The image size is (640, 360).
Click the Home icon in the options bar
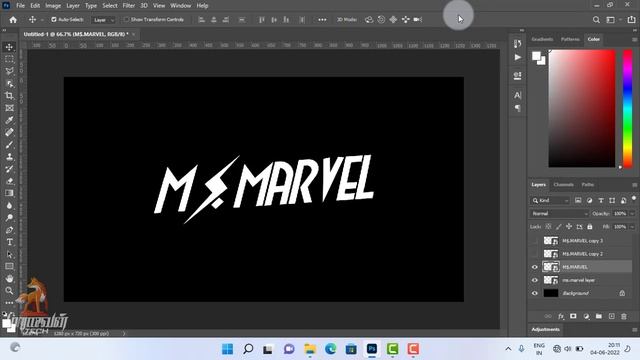[13, 20]
